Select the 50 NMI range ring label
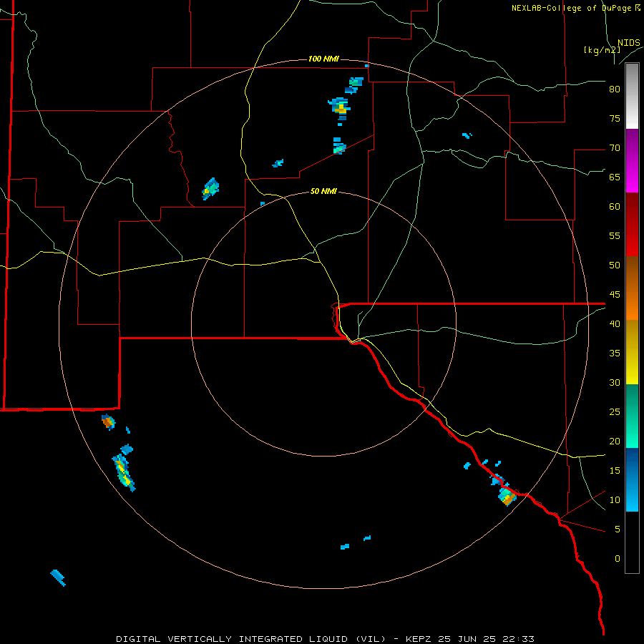The width and height of the screenshot is (644, 644). click(x=323, y=191)
